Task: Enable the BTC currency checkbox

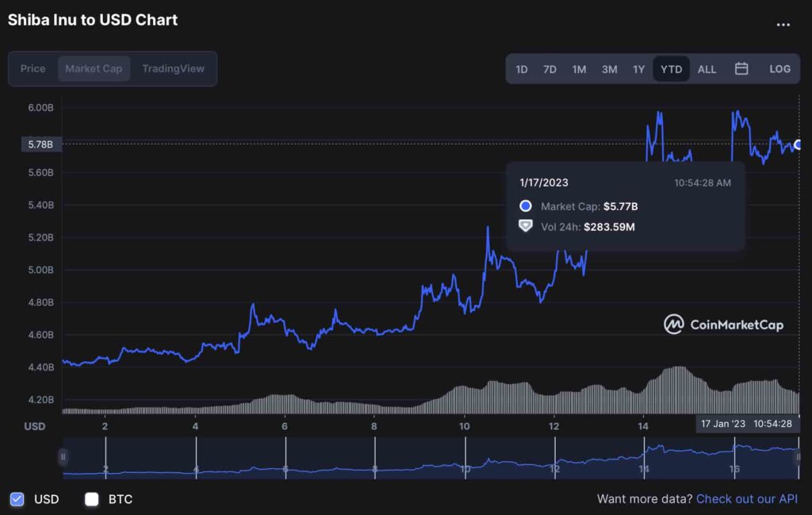Action: (92, 499)
